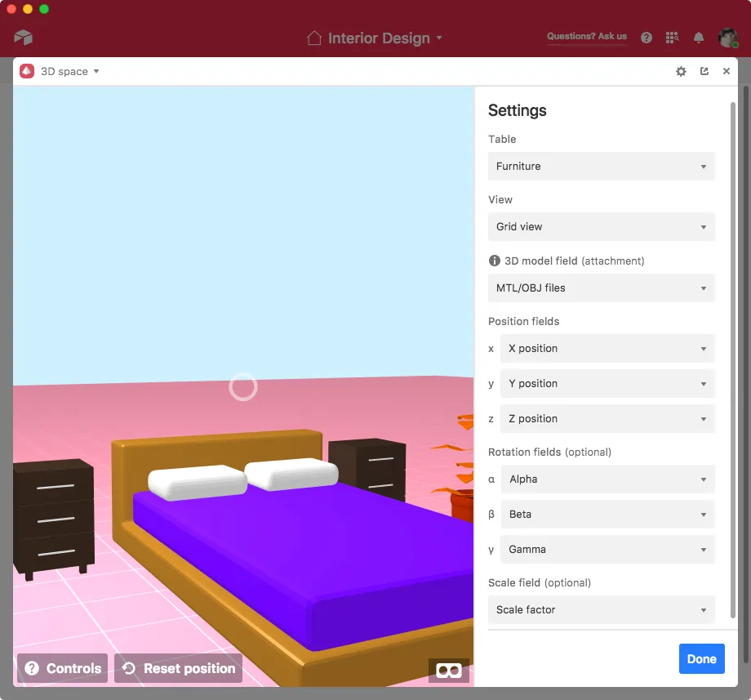
Task: Select the Alpha rotation field dropdown
Action: 607,479
